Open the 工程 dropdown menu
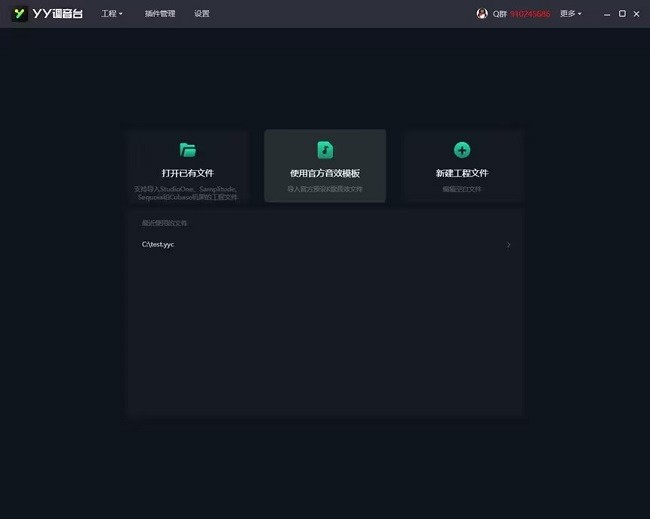The image size is (650, 519). pyautogui.click(x=112, y=14)
